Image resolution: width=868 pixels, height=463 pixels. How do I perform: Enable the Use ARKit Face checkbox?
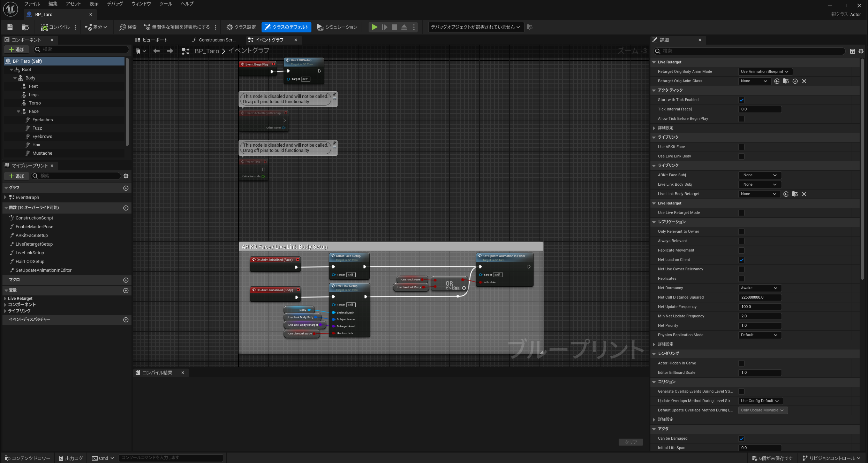(741, 147)
